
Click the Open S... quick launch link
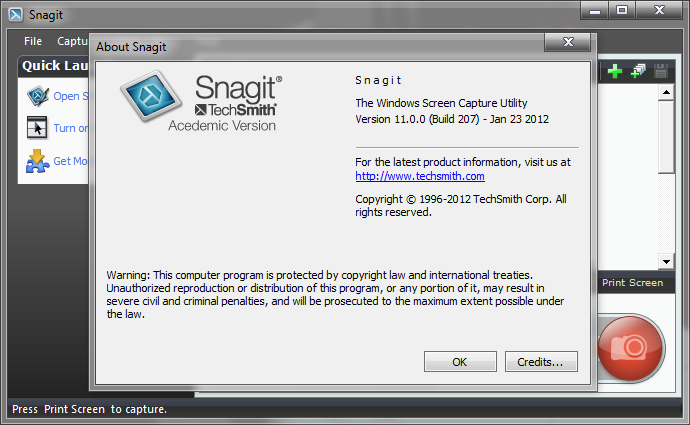(71, 96)
